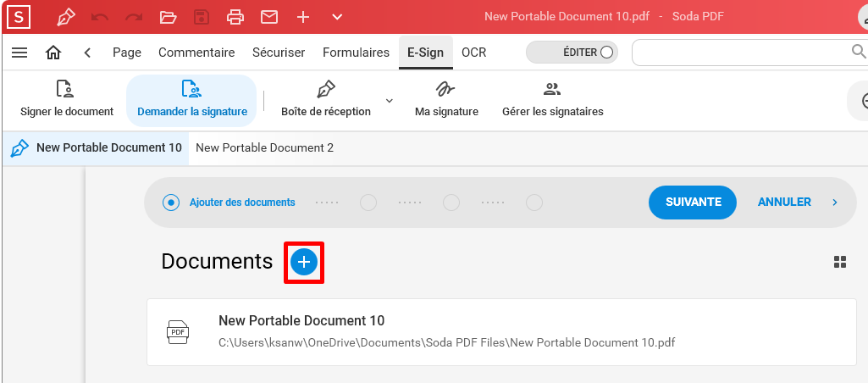Add a document with blue plus button
This screenshot has width=868, height=383.
click(304, 262)
